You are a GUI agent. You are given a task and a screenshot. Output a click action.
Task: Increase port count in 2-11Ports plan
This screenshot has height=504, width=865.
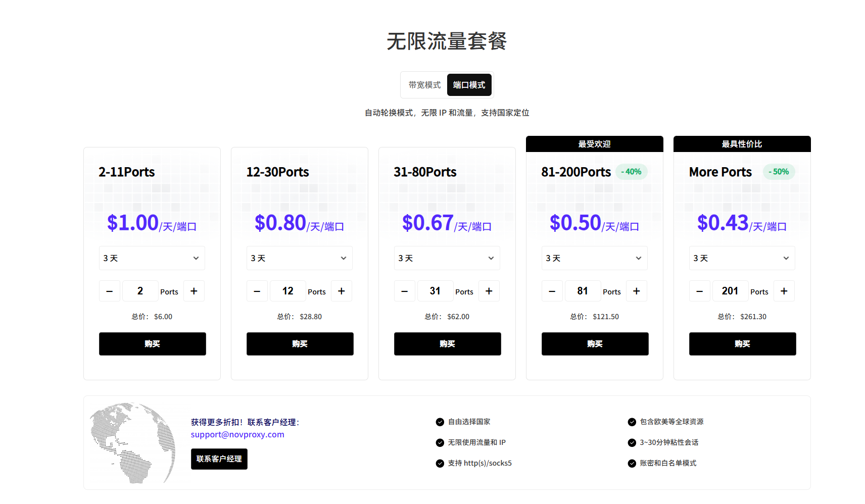coord(194,291)
